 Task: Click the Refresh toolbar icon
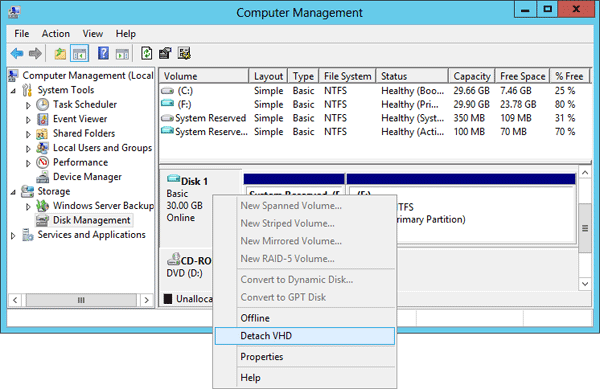[147, 53]
